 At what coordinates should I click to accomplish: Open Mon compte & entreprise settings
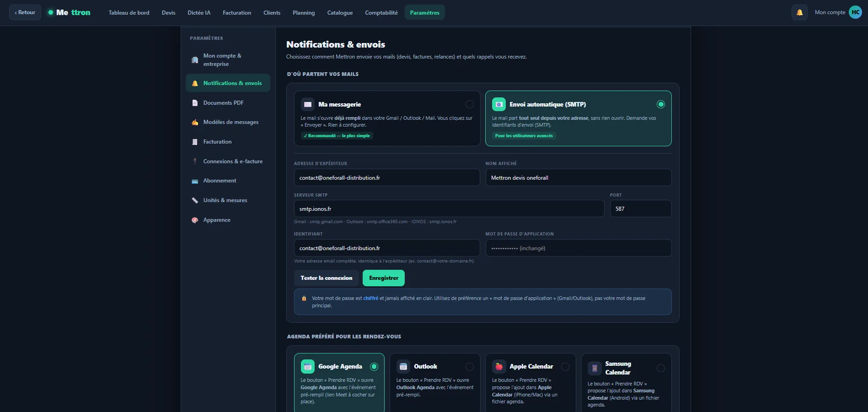point(228,60)
